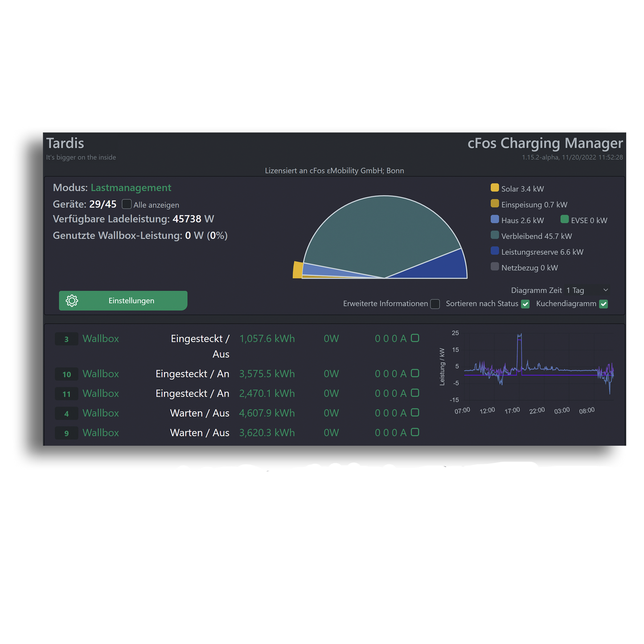Tick the checkbox in the Wallbox 10 row
The image size is (644, 644).
(x=415, y=373)
